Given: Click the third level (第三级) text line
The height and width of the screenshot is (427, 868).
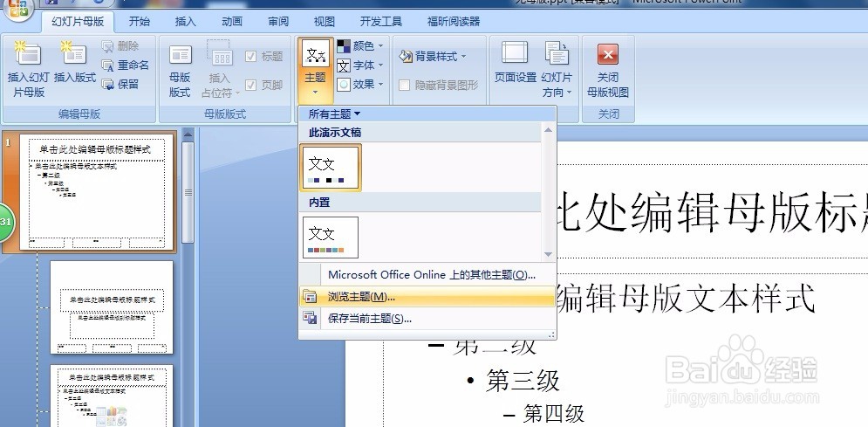Looking at the screenshot, I should pos(523,381).
